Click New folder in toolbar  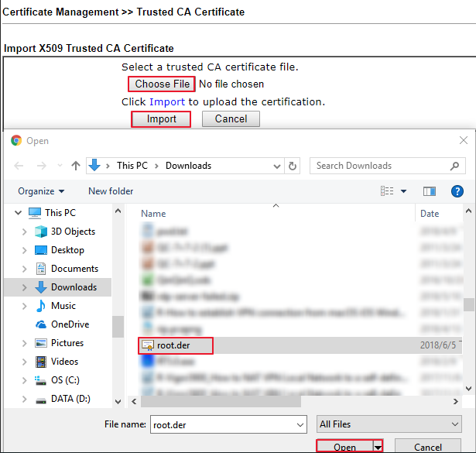111,191
